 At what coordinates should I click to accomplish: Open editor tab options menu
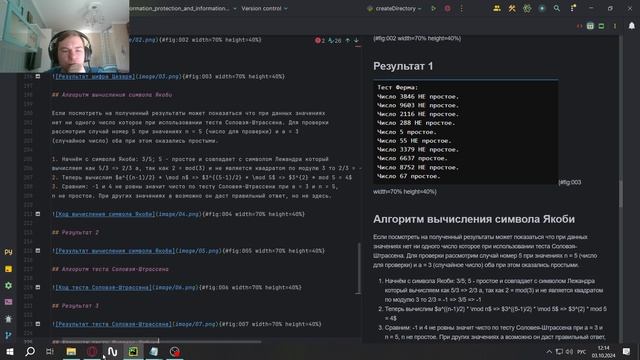[x=615, y=26]
